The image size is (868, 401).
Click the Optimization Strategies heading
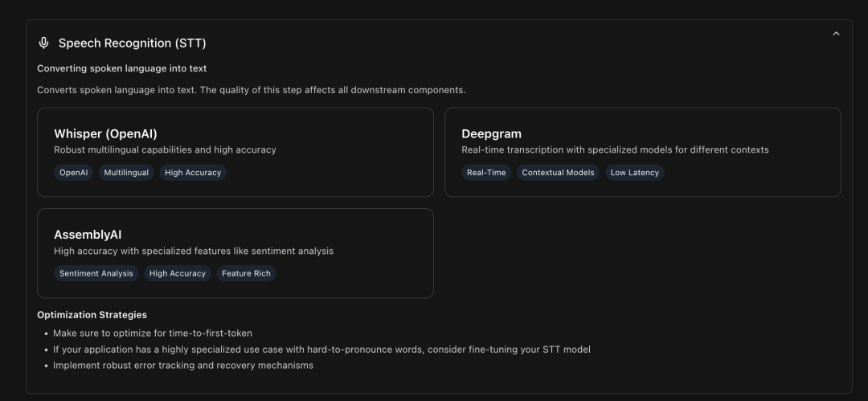(x=92, y=314)
